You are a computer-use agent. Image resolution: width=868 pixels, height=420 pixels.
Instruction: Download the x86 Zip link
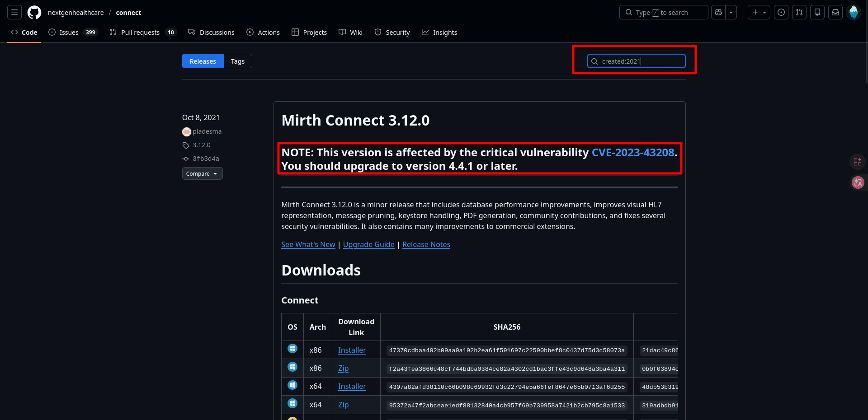[344, 368]
